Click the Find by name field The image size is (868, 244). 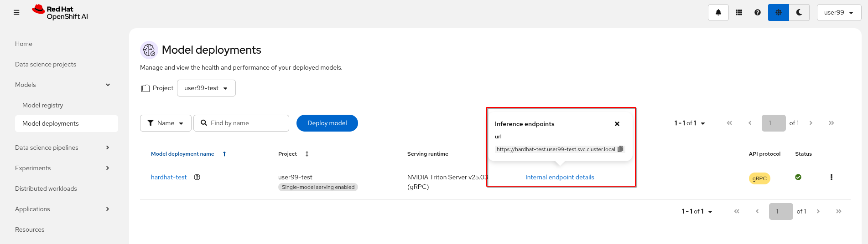241,123
